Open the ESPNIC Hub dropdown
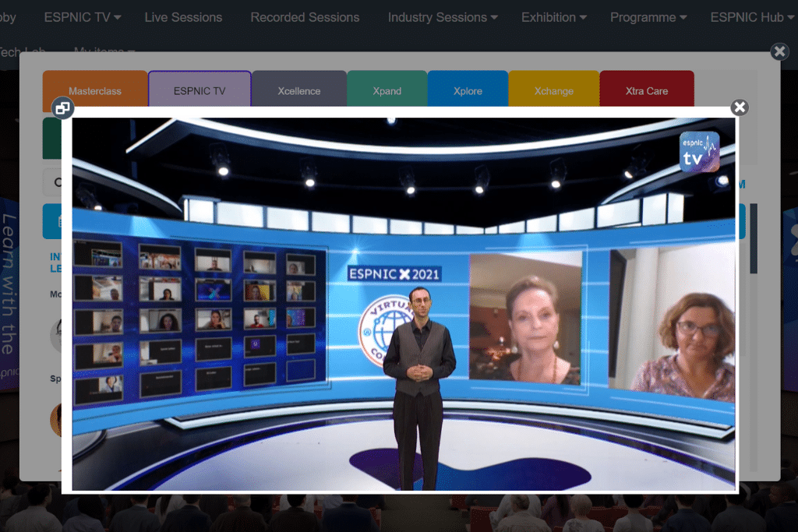The width and height of the screenshot is (798, 532). [x=752, y=17]
